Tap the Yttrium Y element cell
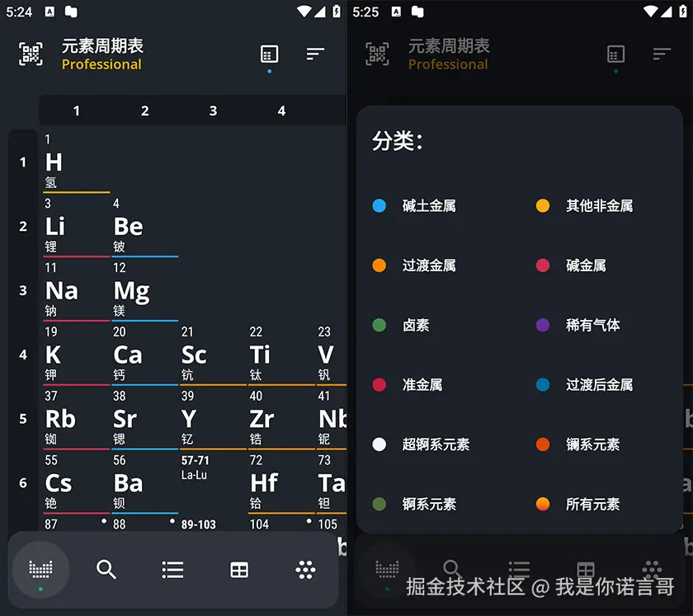This screenshot has height=616, width=693. tap(213, 419)
